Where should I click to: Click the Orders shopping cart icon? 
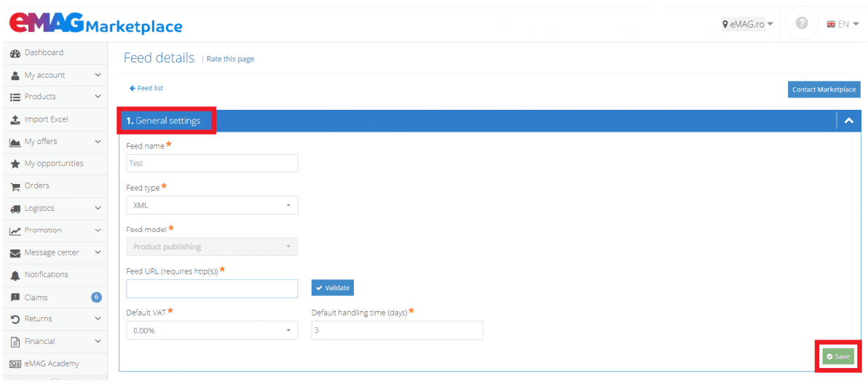click(15, 186)
